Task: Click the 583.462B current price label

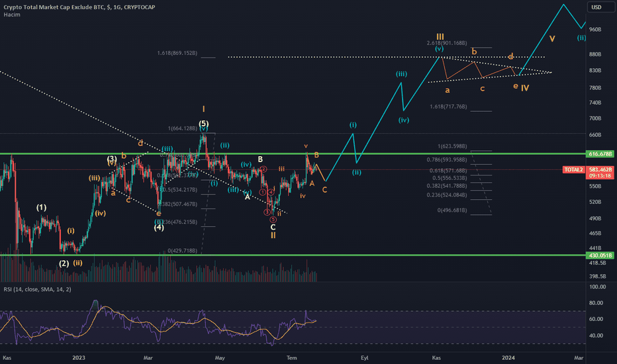Action: (600, 169)
